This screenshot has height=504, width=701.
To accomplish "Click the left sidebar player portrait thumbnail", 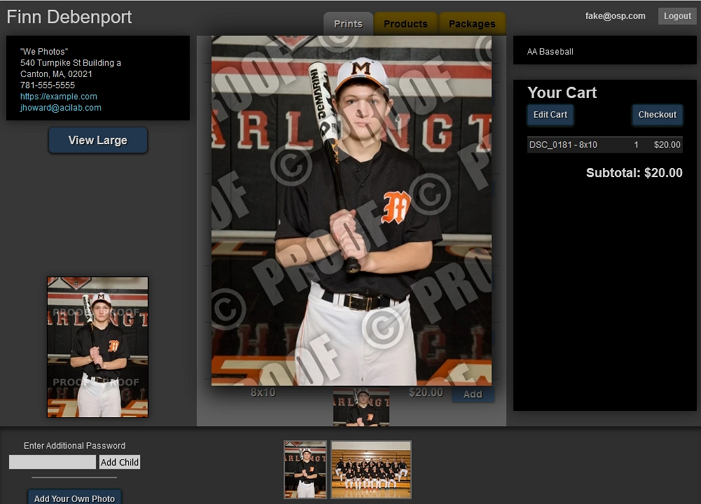I will (x=98, y=347).
